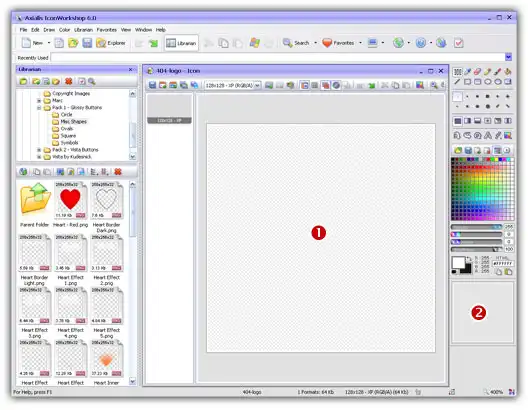The width and height of the screenshot is (528, 410).
Task: Open the New button dropdown arrow
Action: point(49,43)
